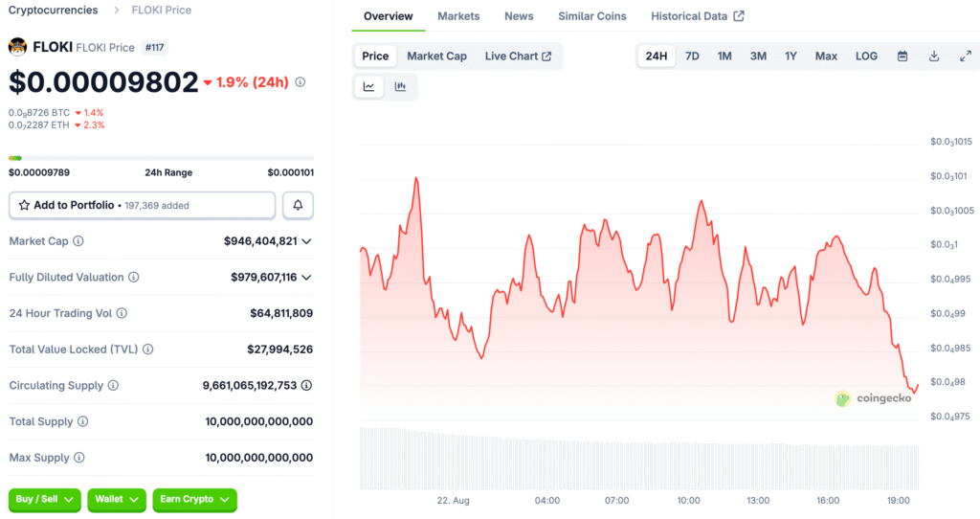
Task: Open the calendar date range picker
Action: click(x=902, y=56)
